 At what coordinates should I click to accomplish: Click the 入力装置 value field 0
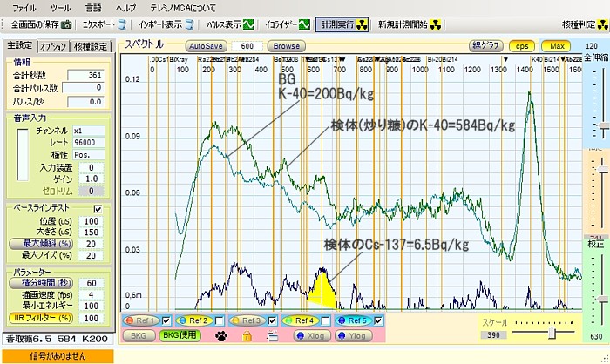pyautogui.click(x=91, y=167)
